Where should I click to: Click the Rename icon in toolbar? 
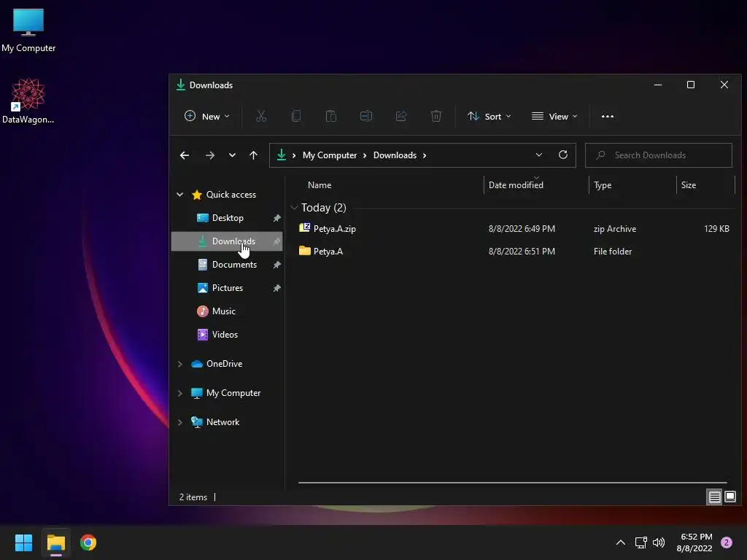coord(366,116)
